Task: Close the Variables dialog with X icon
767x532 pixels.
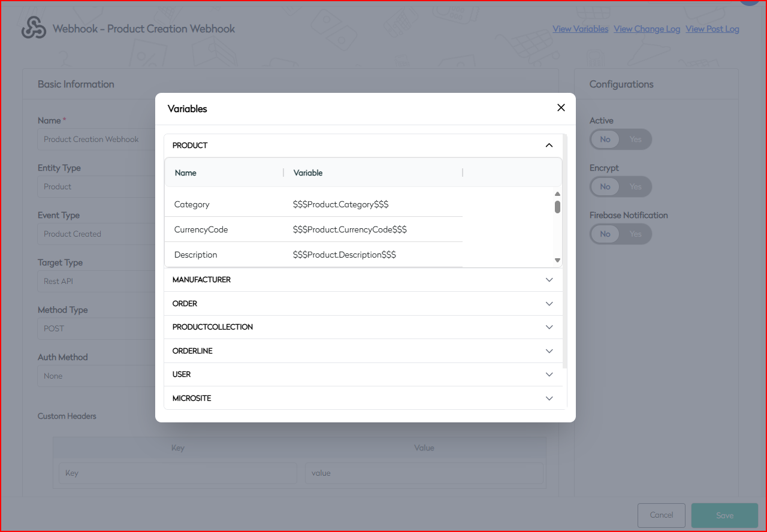Action: [561, 108]
